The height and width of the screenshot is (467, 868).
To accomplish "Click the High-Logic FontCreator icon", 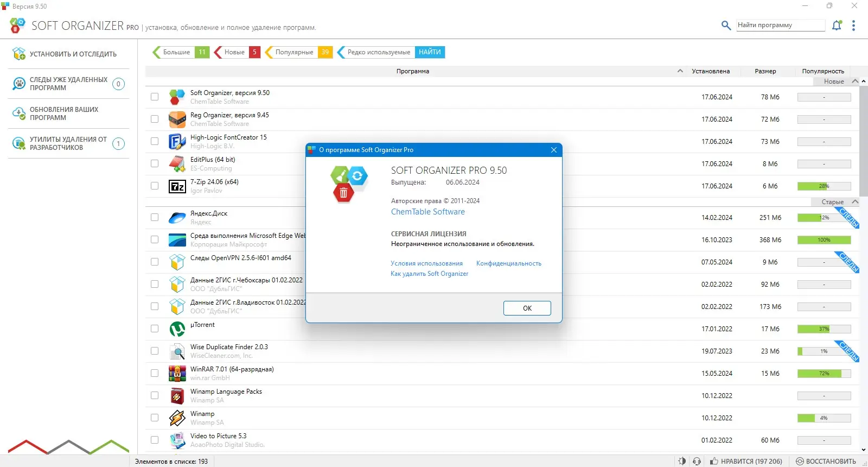I will (177, 141).
